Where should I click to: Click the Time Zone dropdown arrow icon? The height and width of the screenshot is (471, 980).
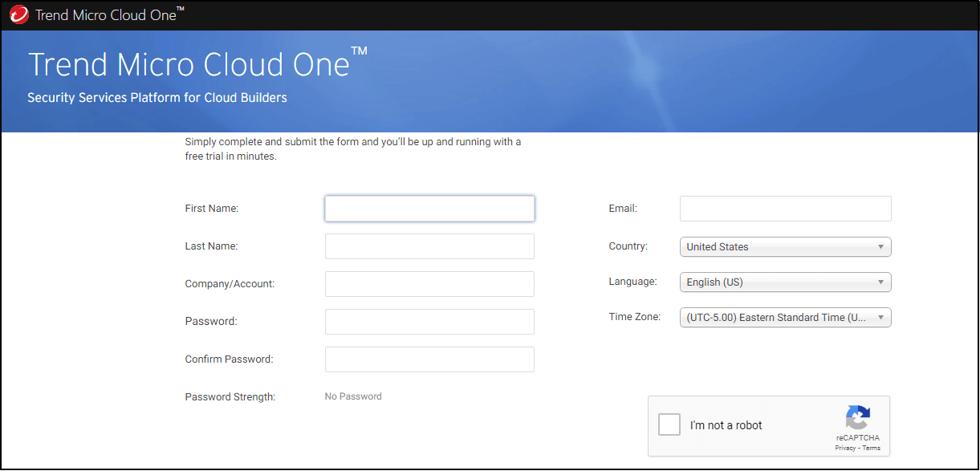(880, 317)
